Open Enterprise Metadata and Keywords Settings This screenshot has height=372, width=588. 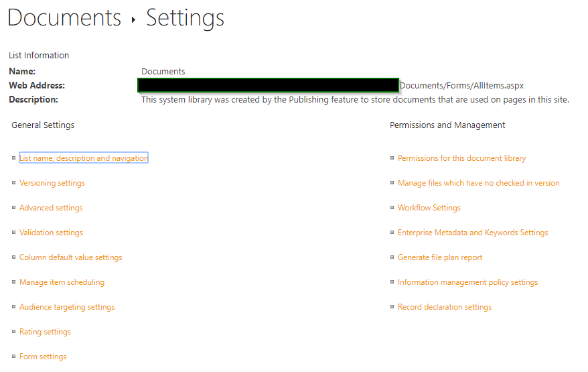point(472,233)
